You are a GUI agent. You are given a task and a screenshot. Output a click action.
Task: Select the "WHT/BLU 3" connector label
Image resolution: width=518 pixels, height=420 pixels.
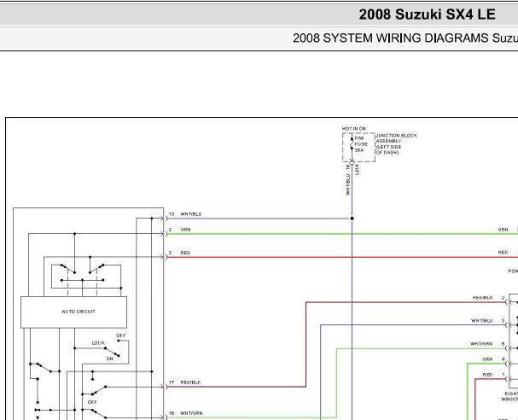(x=488, y=320)
